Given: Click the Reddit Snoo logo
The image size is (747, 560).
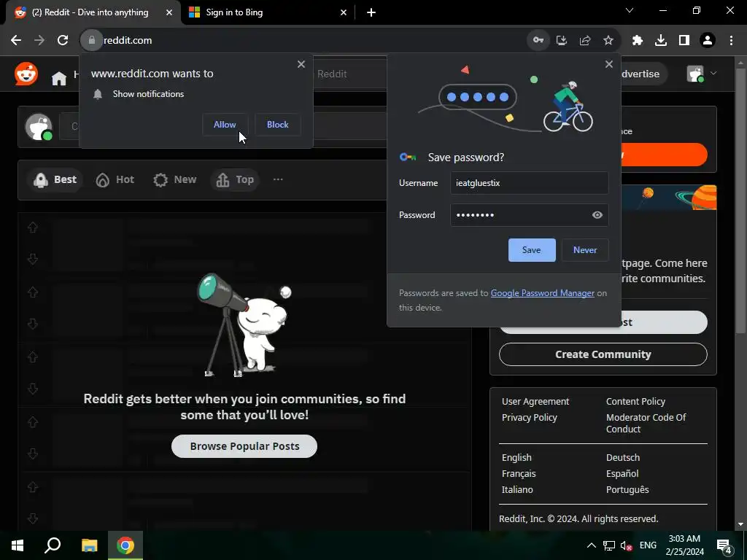Looking at the screenshot, I should [x=26, y=74].
